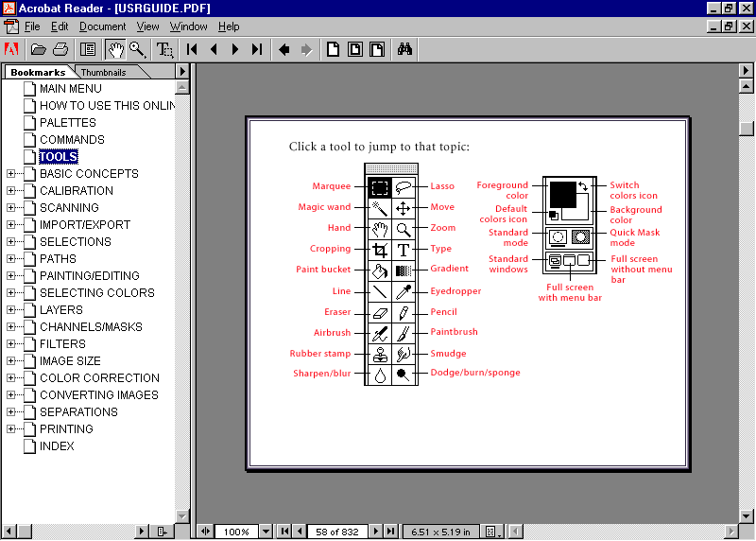Image resolution: width=756 pixels, height=541 pixels.
Task: Click the Rubber stamp tool in the diagram
Action: pos(380,355)
